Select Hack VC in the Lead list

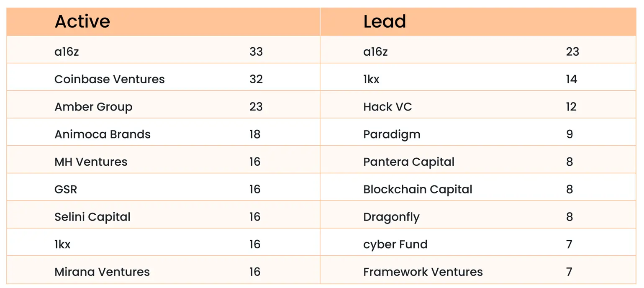(x=387, y=107)
